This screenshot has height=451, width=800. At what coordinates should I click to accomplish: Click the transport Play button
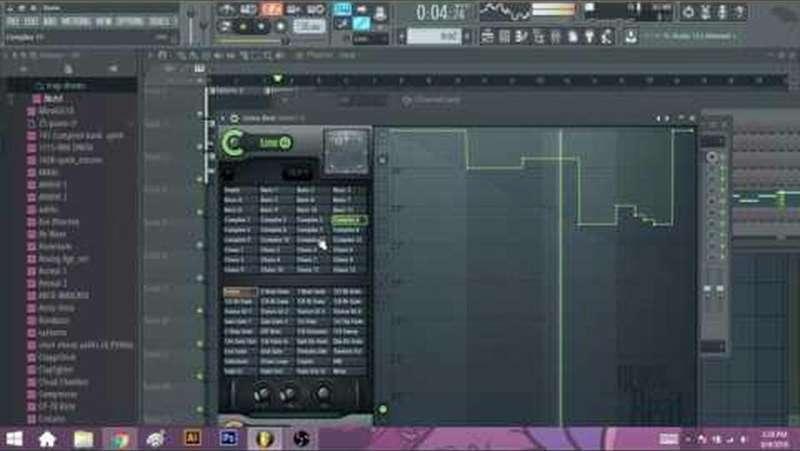(243, 27)
